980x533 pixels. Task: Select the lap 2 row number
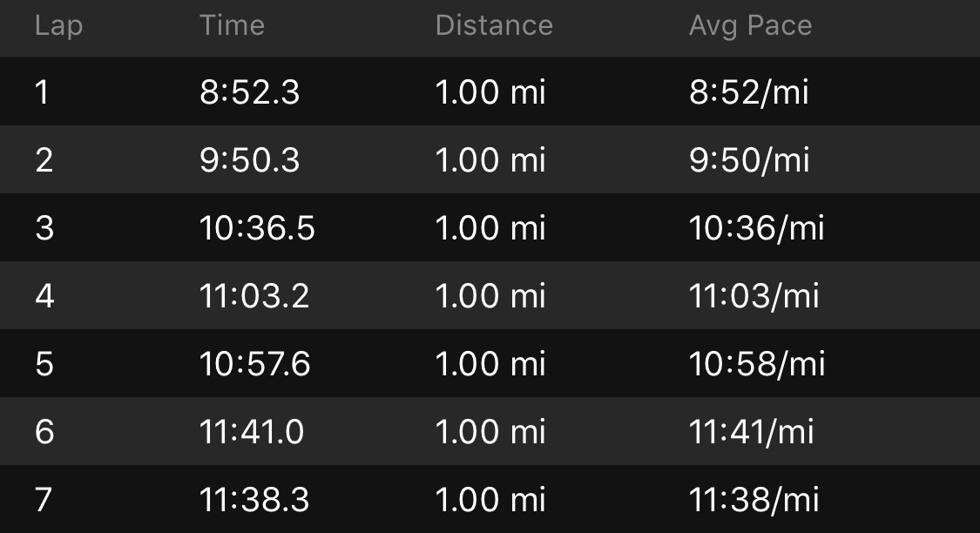pos(44,160)
